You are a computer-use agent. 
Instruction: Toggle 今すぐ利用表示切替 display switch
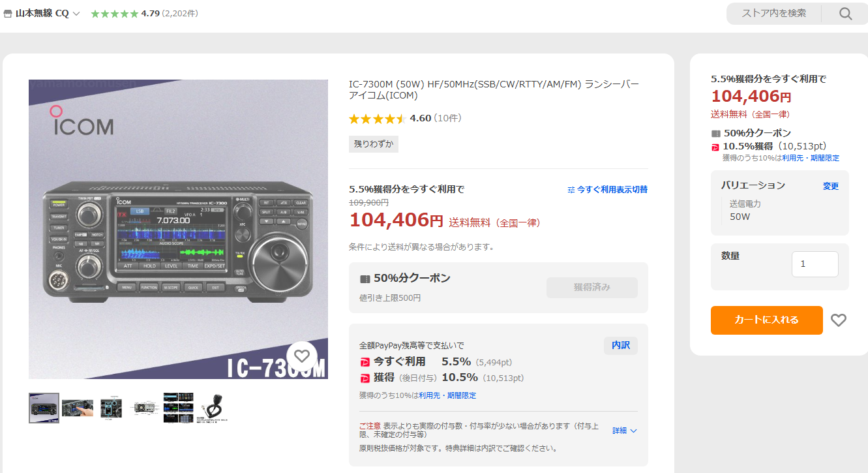(x=607, y=189)
